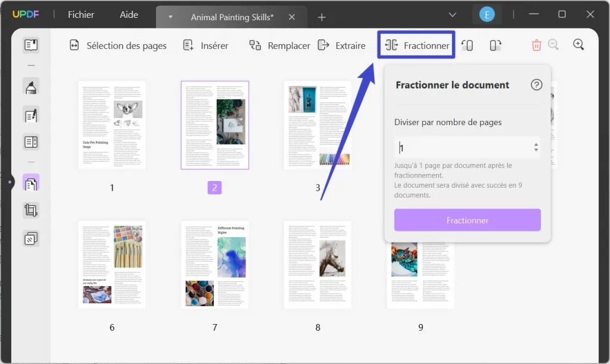610x364 pixels.
Task: Open the Aide menu
Action: [x=129, y=14]
